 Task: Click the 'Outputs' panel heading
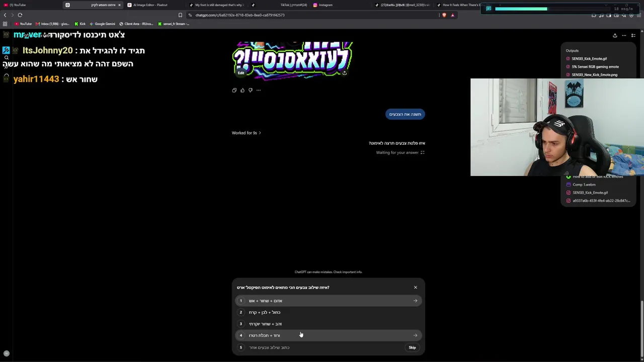tap(572, 51)
